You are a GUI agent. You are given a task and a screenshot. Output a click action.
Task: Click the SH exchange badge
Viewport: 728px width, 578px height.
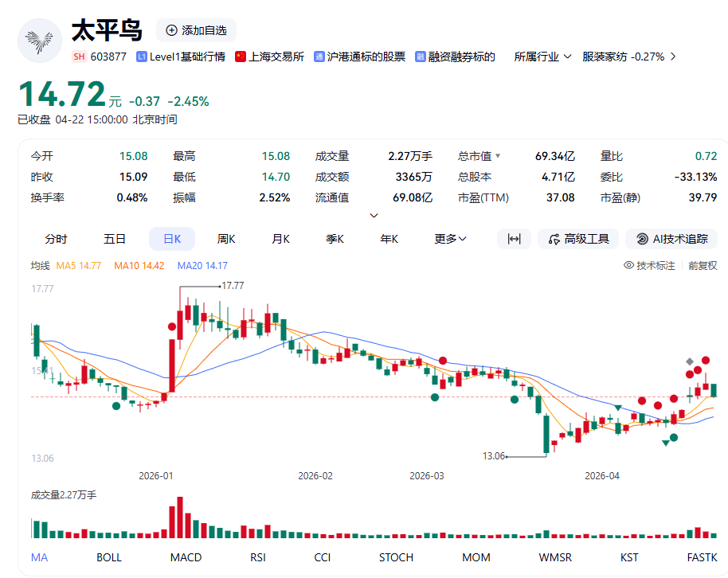point(80,57)
